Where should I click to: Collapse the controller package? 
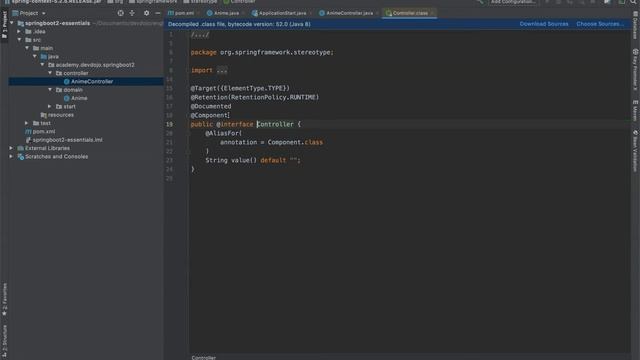[50, 73]
